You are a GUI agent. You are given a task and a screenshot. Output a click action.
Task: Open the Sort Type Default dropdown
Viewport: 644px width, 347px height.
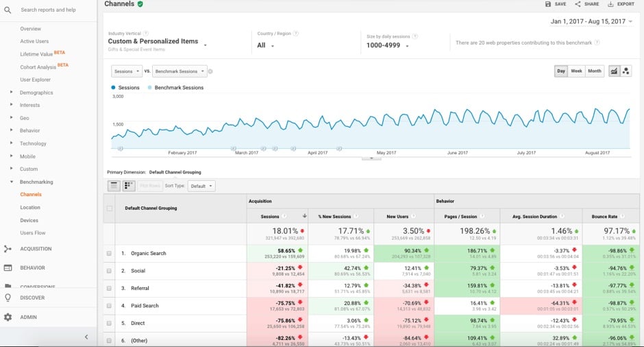point(201,186)
